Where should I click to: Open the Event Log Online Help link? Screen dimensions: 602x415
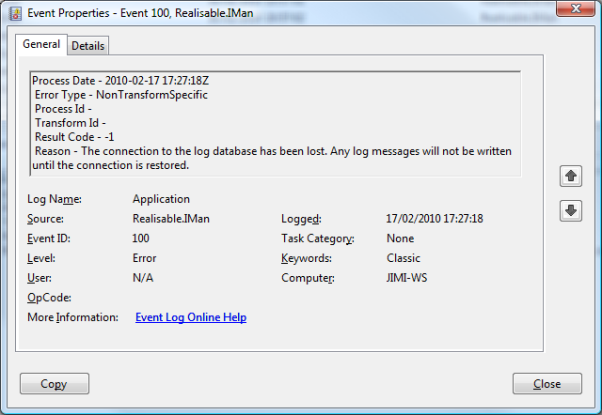click(x=190, y=318)
